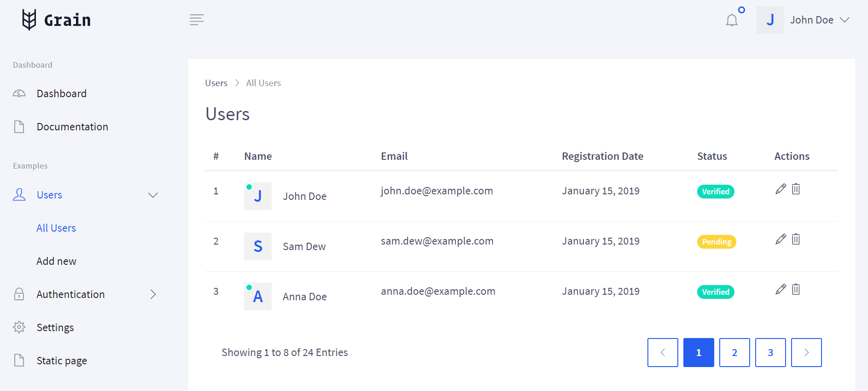Delete John Doe with the trash icon
868x391 pixels.
coord(796,189)
